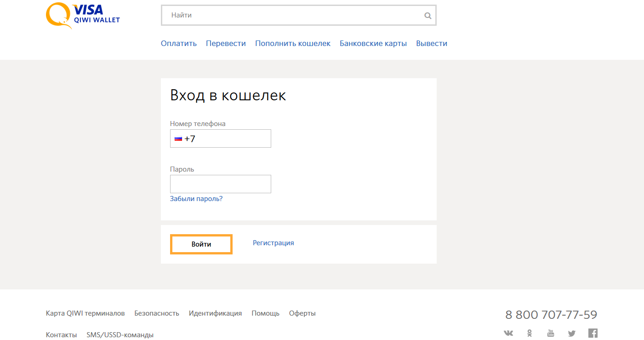Go to the Перевести section
Screen dimensions: 644x340
pyautogui.click(x=226, y=43)
